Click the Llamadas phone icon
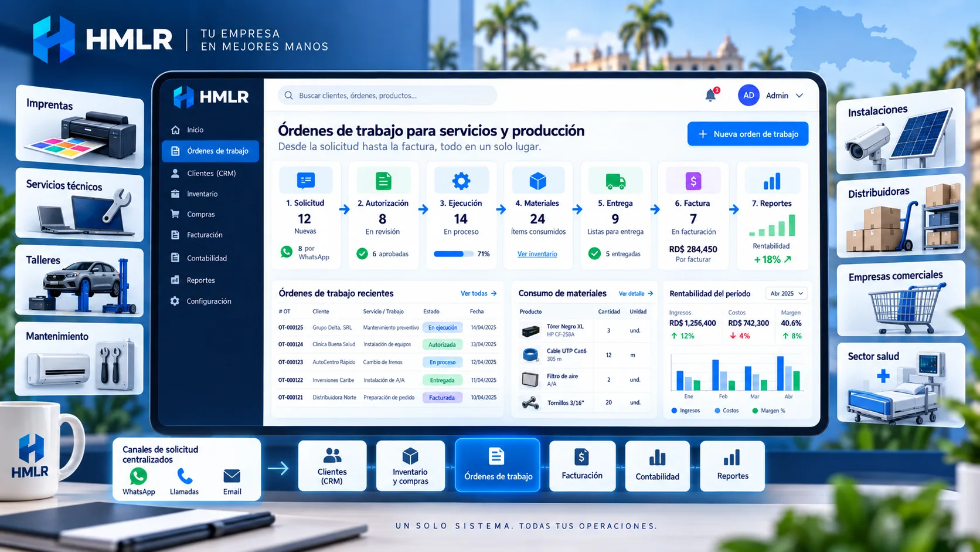Viewport: 980px width, 552px height. click(x=185, y=476)
